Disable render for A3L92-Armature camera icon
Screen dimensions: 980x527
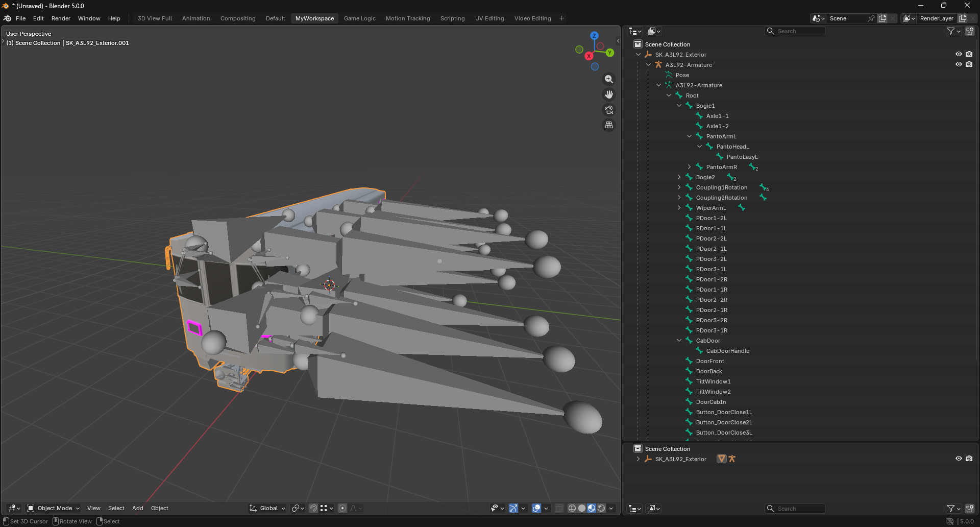(969, 64)
